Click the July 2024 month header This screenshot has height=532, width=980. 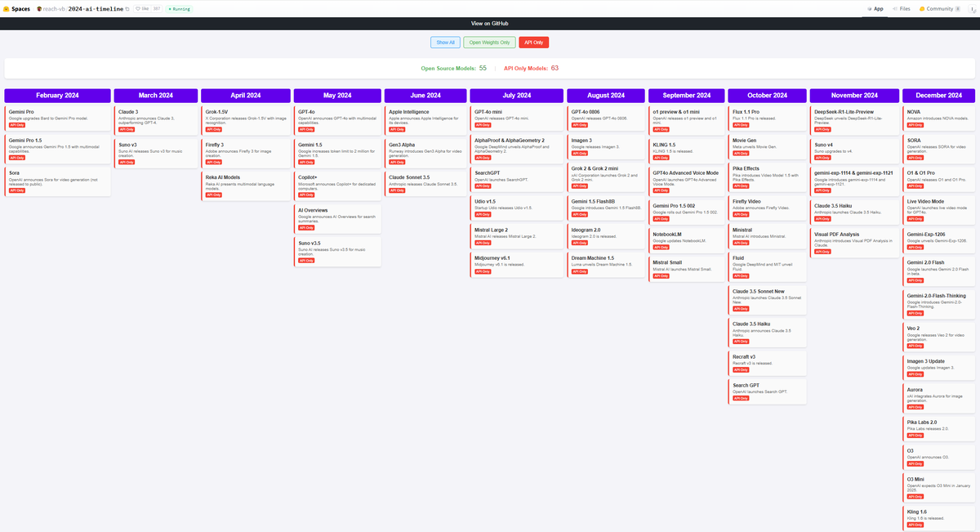click(x=516, y=96)
